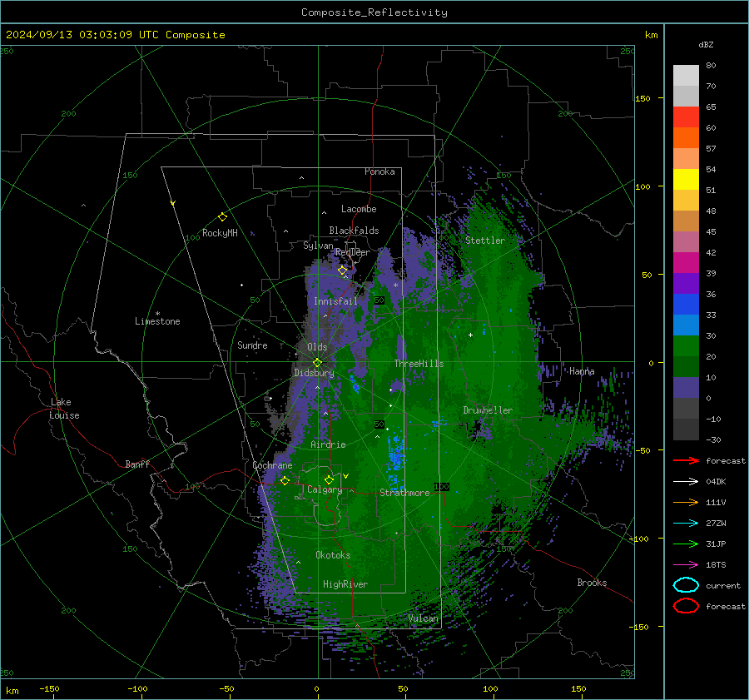Click the dBZ legend heading

706,44
